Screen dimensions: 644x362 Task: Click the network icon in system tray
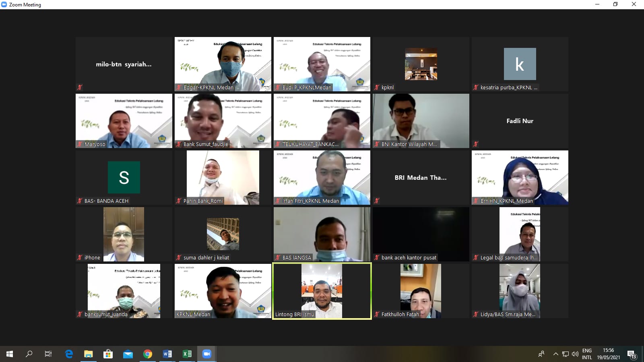point(566,354)
